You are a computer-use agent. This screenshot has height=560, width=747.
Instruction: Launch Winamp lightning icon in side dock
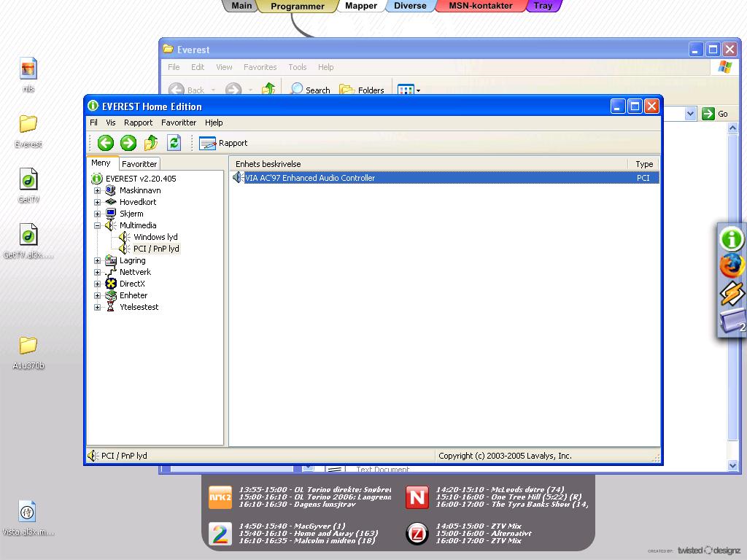click(x=731, y=293)
